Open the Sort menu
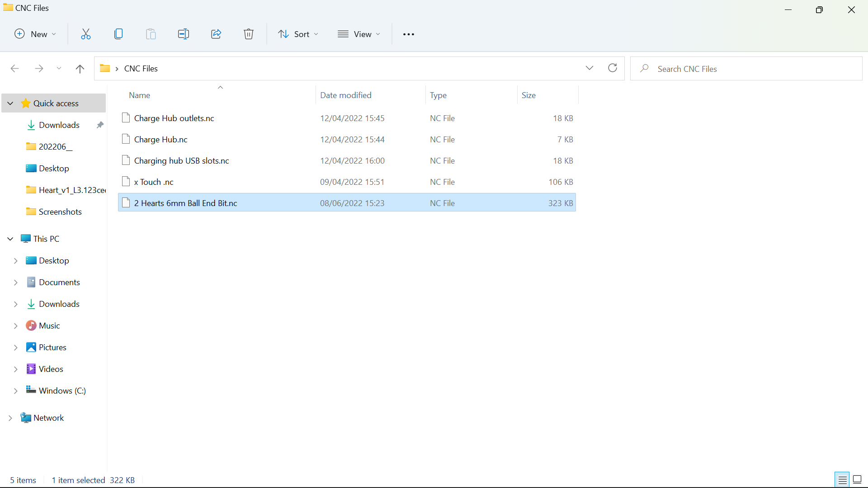The image size is (868, 488). coord(297,34)
